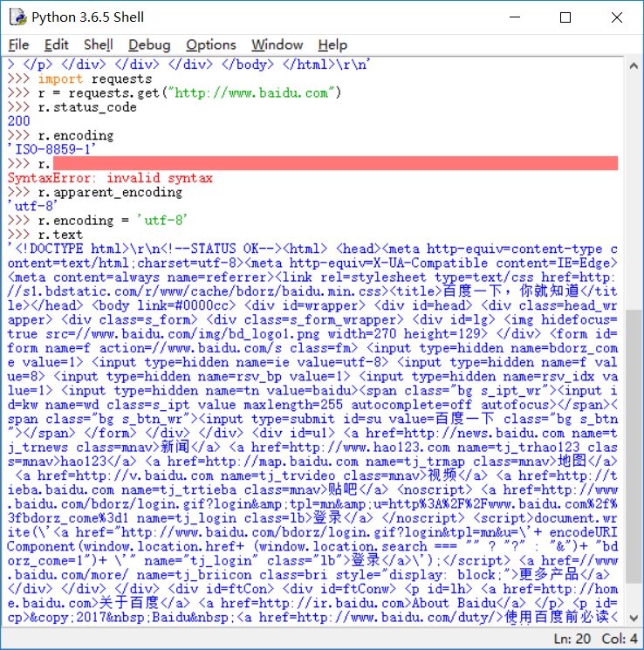Image resolution: width=644 pixels, height=650 pixels.
Task: Open the Shell menu
Action: [x=98, y=44]
